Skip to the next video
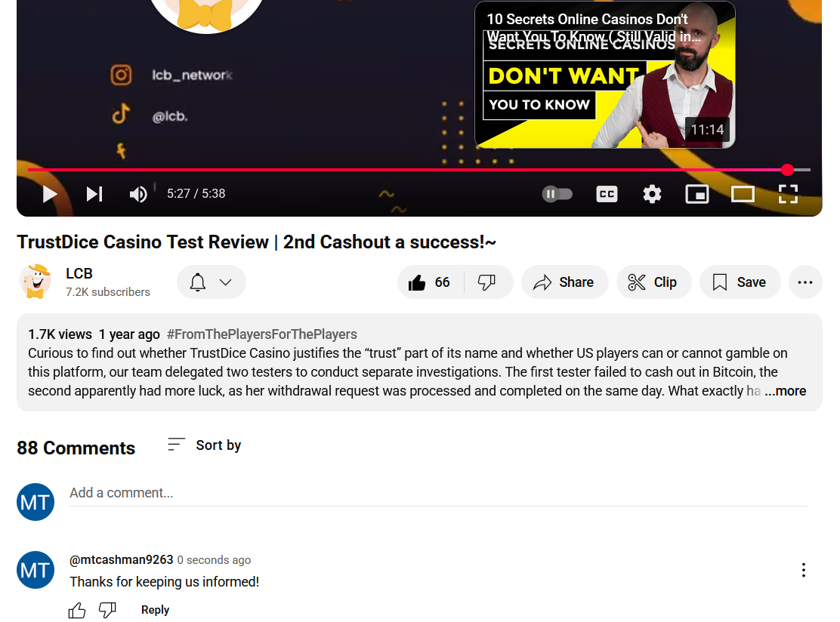This screenshot has height=622, width=840. 94,194
